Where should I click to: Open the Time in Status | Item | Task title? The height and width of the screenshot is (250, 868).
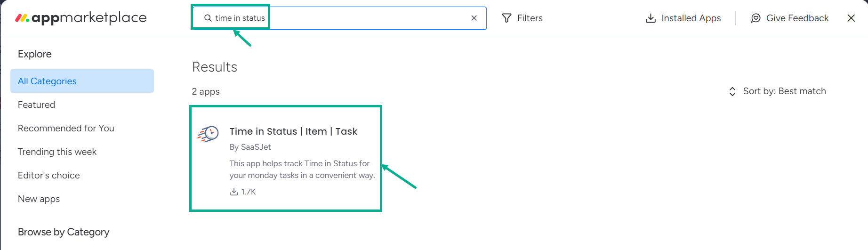(293, 131)
